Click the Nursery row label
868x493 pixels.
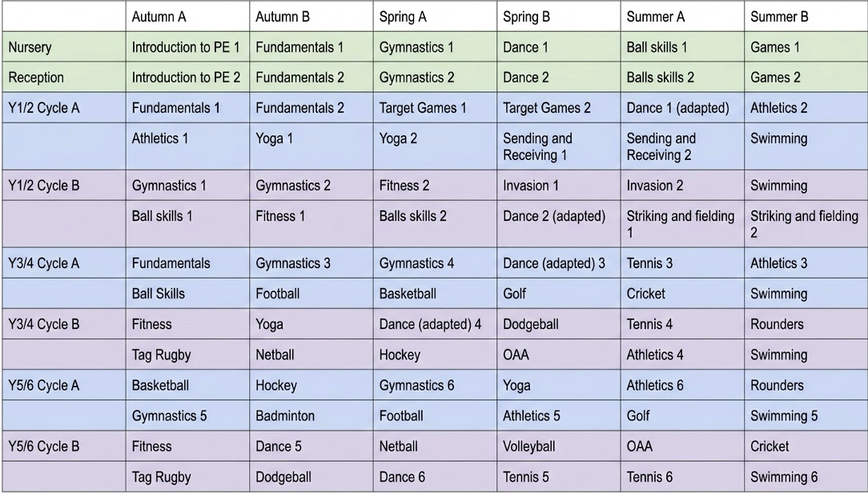[x=64, y=46]
